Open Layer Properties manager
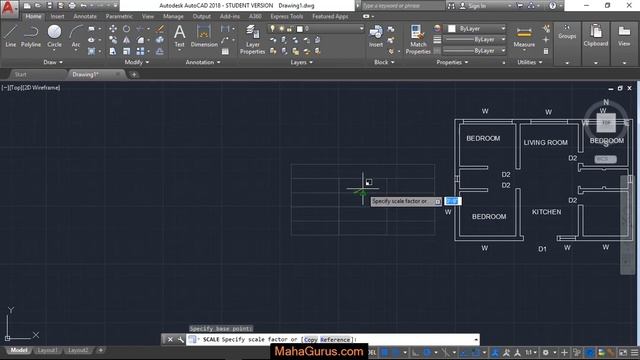Screen dimensions: 640x360 252,39
